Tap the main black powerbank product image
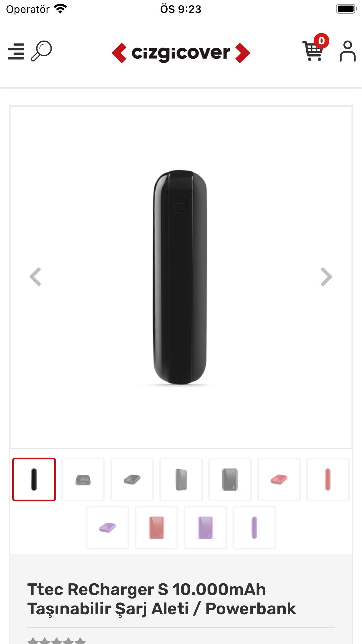Screen dimensions: 362x644 [x=181, y=277]
